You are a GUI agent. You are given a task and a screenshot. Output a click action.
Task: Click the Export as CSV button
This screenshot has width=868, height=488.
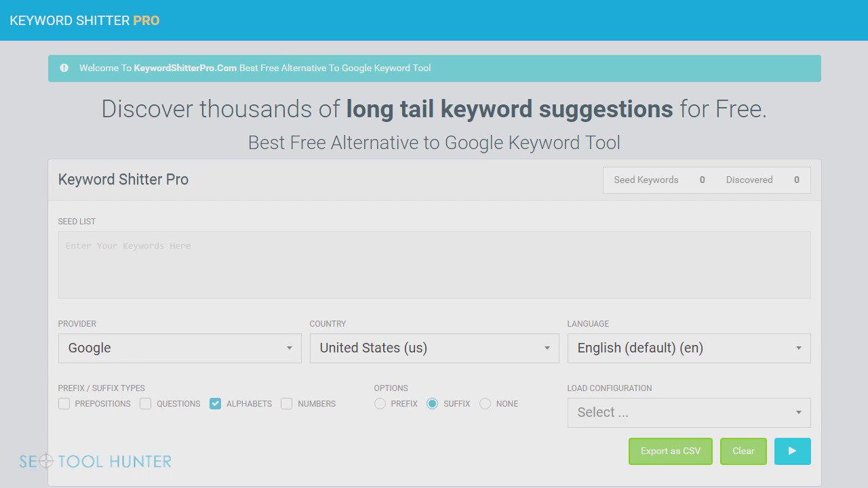click(671, 451)
